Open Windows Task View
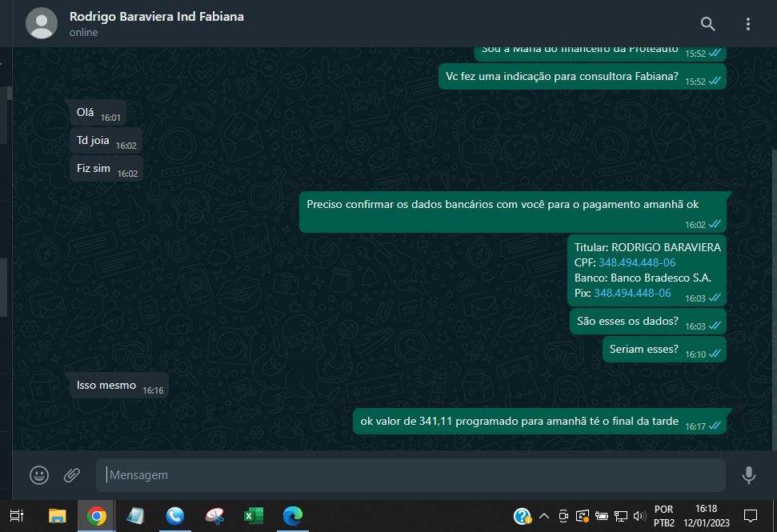Viewport: 777px width, 532px height. tap(18, 516)
